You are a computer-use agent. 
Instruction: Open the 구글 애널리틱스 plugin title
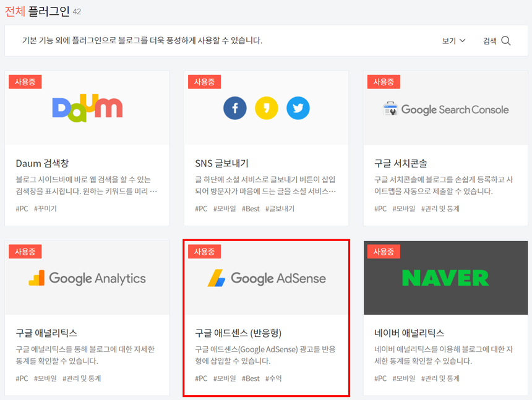click(46, 333)
